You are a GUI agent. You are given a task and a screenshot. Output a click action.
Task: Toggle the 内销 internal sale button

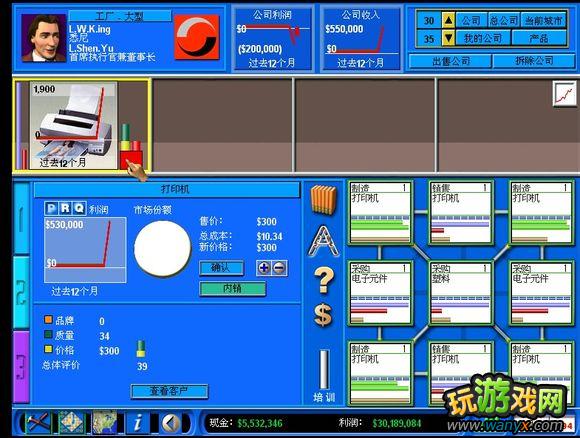coord(232,289)
